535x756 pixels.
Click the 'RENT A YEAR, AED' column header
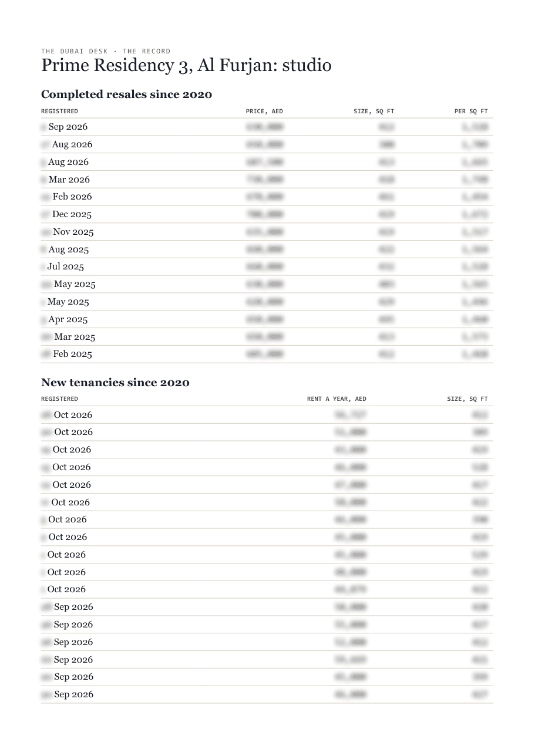[337, 399]
